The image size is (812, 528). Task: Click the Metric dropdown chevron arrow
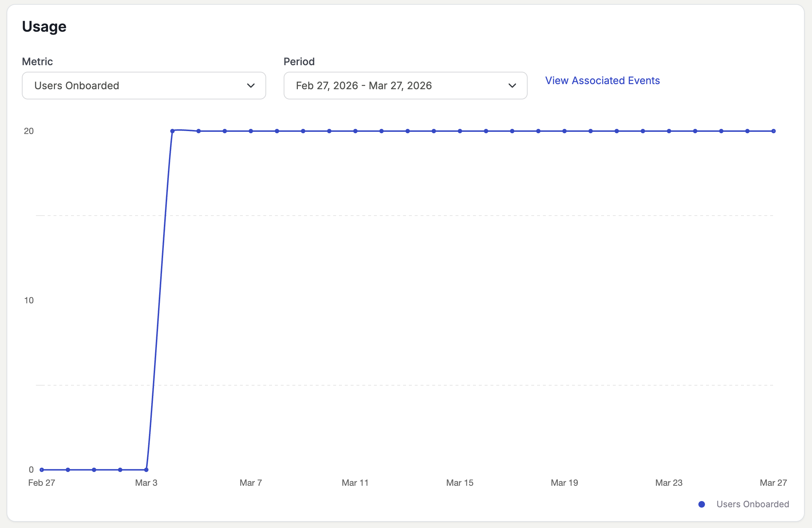click(x=251, y=86)
